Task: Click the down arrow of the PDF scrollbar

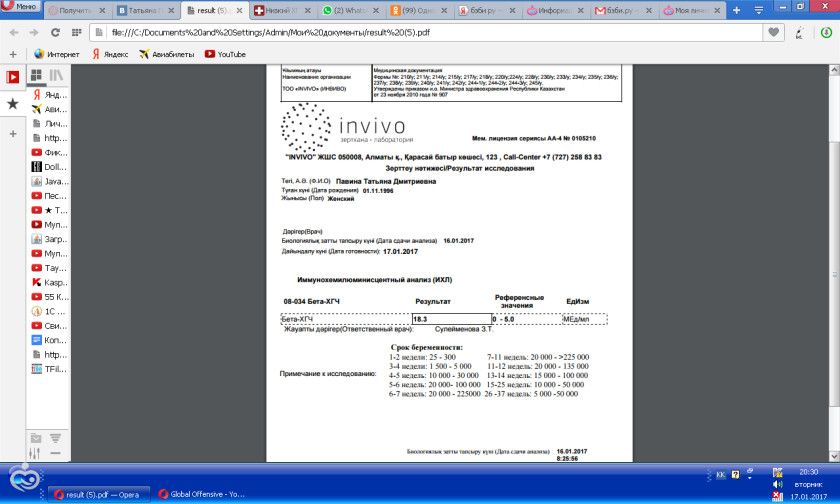Action: 834,456
